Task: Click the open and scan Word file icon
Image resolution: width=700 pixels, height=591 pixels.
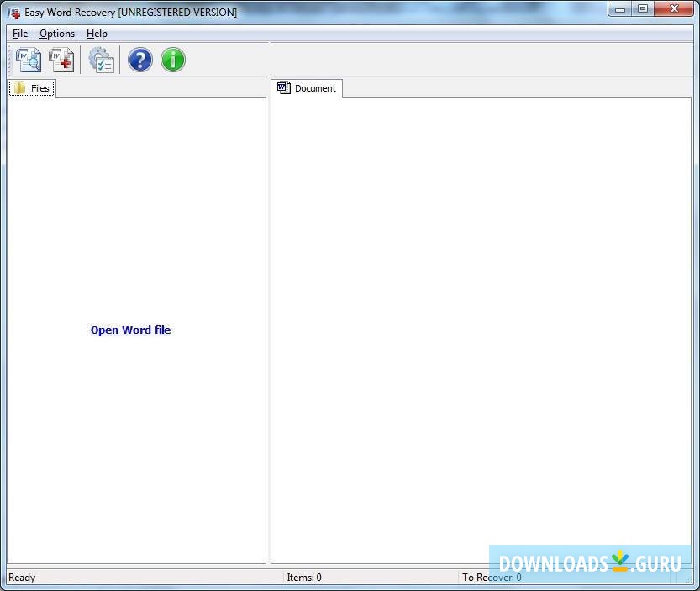Action: pyautogui.click(x=29, y=60)
